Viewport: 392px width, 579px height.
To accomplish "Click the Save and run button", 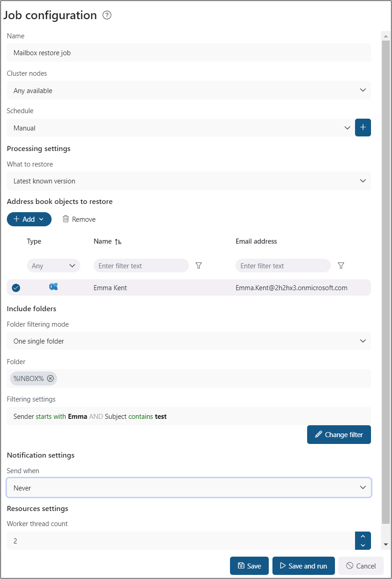I will point(303,566).
